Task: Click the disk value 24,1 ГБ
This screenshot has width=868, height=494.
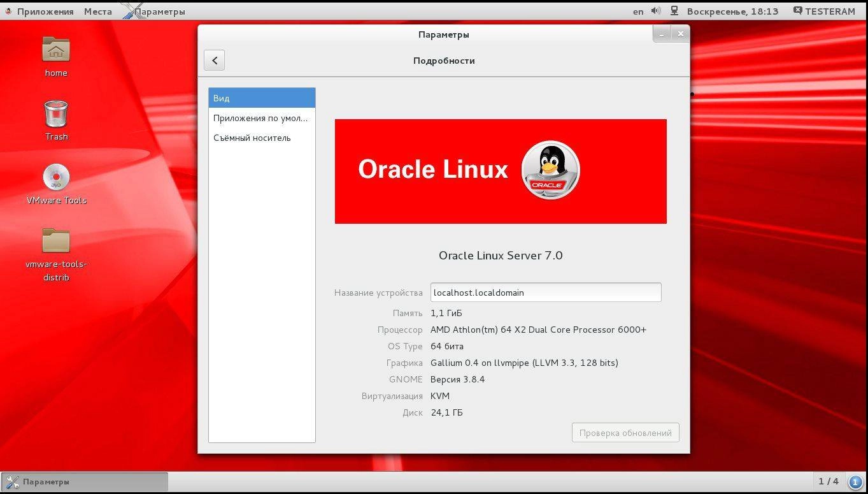Action: pyautogui.click(x=446, y=412)
